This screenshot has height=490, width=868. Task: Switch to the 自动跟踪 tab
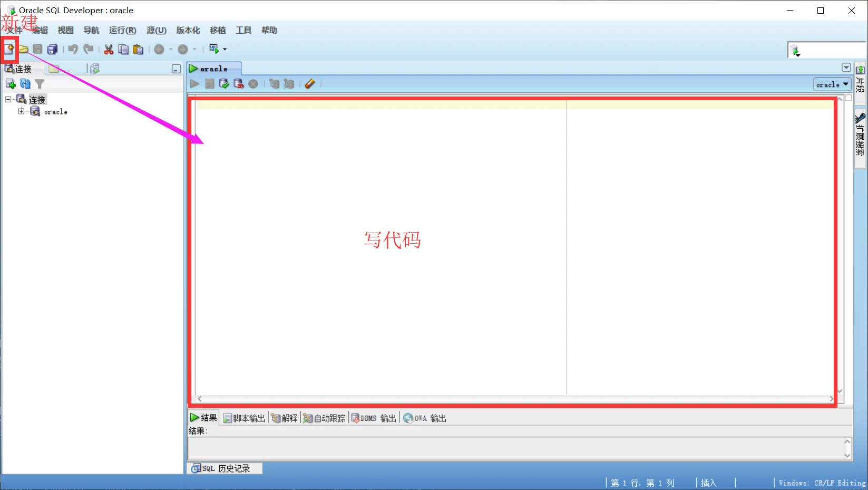point(324,418)
